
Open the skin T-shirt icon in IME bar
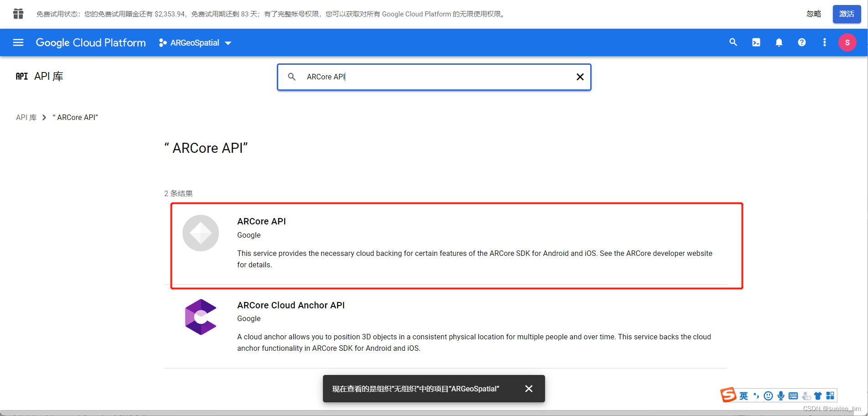pyautogui.click(x=818, y=395)
